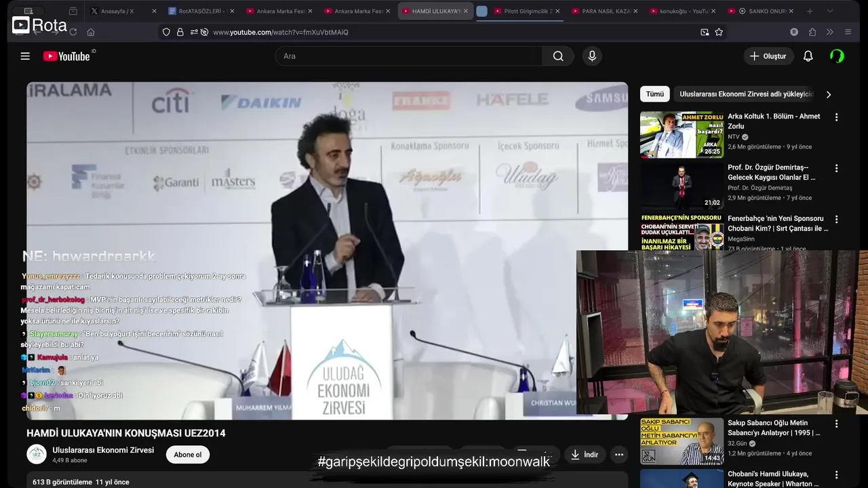Go to browser home page icon
Viewport: 868px width, 488px height.
(91, 32)
